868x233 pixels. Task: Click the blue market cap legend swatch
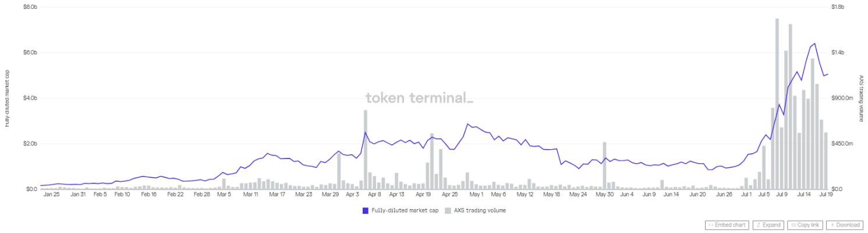coord(365,210)
